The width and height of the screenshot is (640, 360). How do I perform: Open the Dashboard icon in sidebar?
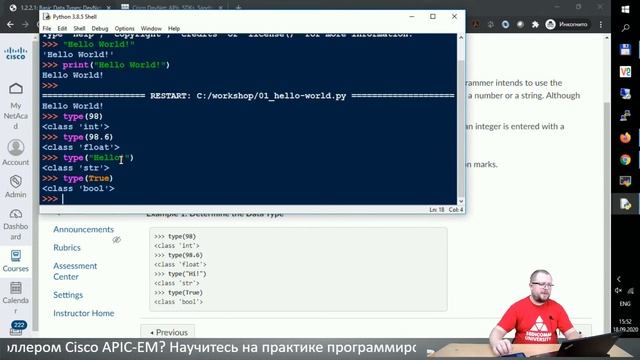[x=16, y=213]
